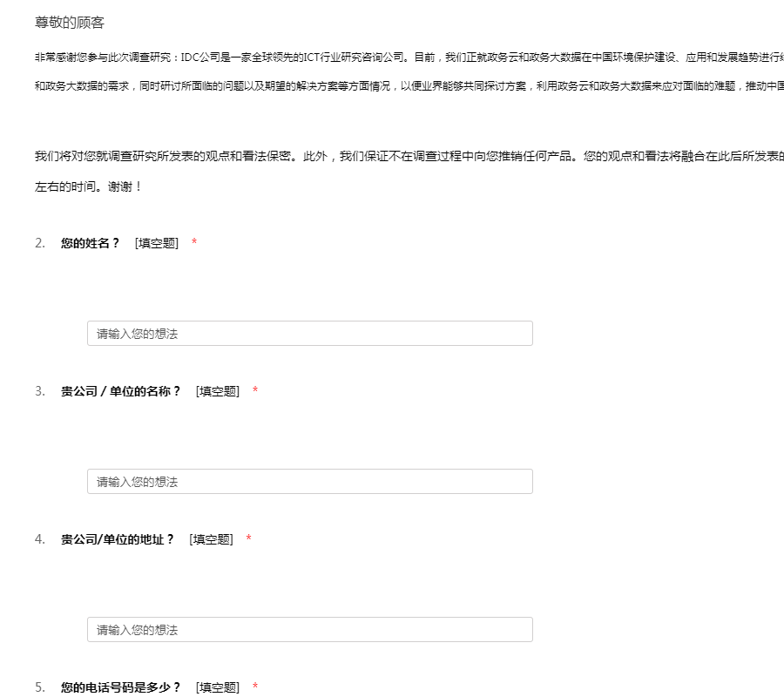Click the red required asterisk on question 4
This screenshot has height=697, width=784.
(x=249, y=539)
